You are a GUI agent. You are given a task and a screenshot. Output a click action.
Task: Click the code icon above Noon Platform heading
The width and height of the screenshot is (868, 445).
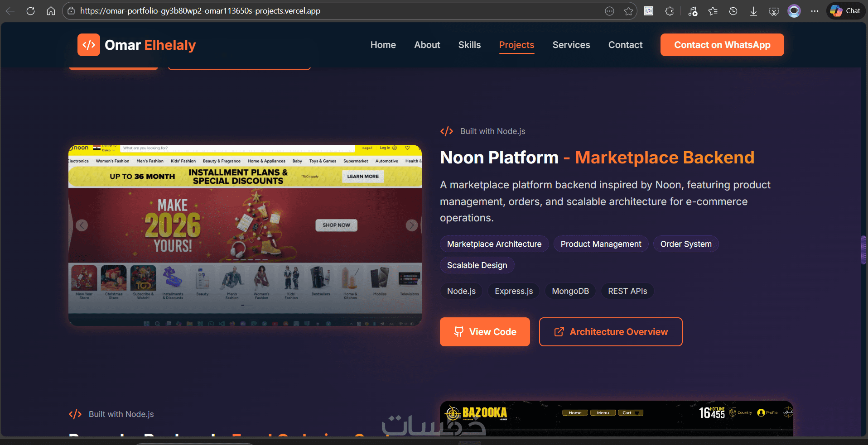point(447,131)
